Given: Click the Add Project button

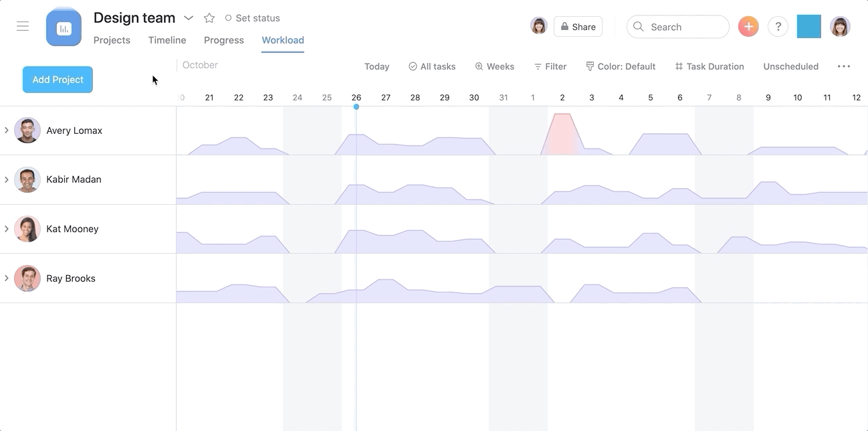Looking at the screenshot, I should [58, 80].
